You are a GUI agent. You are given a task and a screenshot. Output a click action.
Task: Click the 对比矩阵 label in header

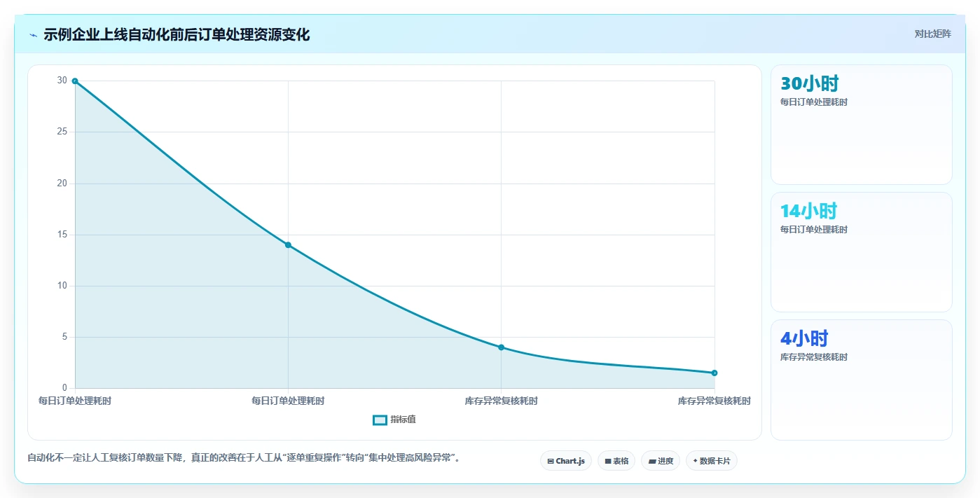tap(932, 34)
